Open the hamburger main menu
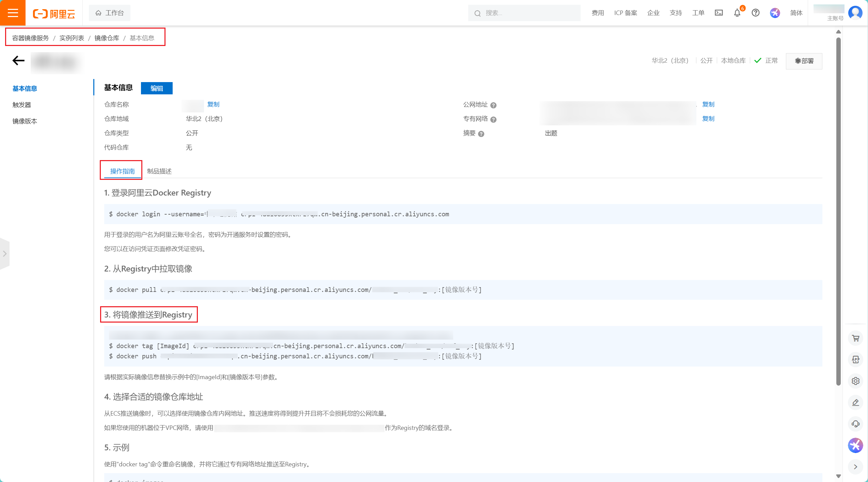Viewport: 868px width, 482px height. tap(13, 13)
